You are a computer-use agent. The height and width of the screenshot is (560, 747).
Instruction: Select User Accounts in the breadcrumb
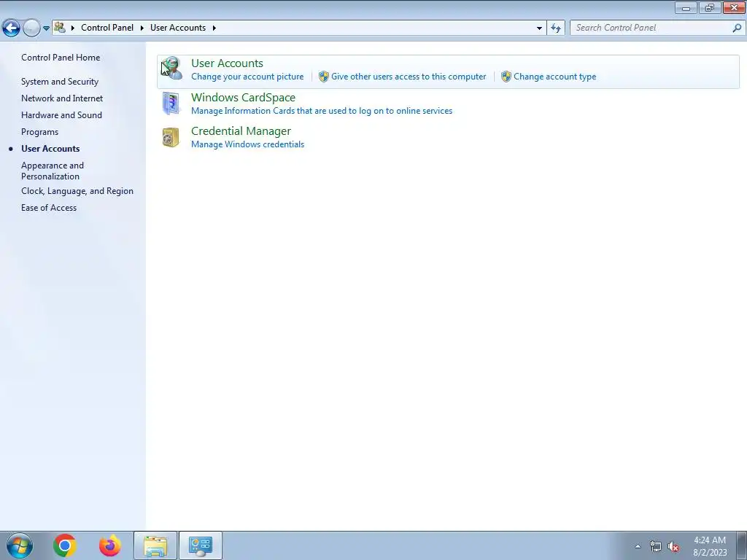click(178, 28)
